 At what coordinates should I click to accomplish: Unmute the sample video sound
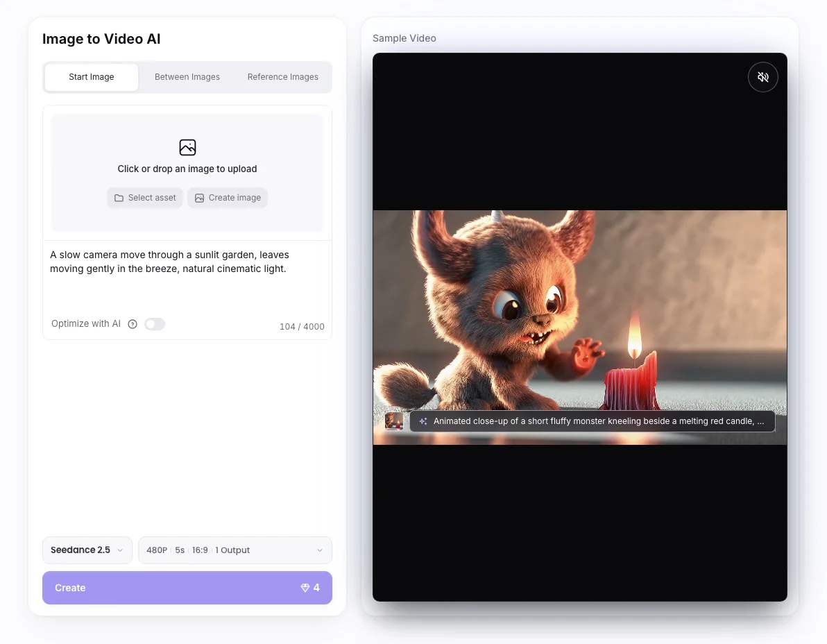pos(762,77)
